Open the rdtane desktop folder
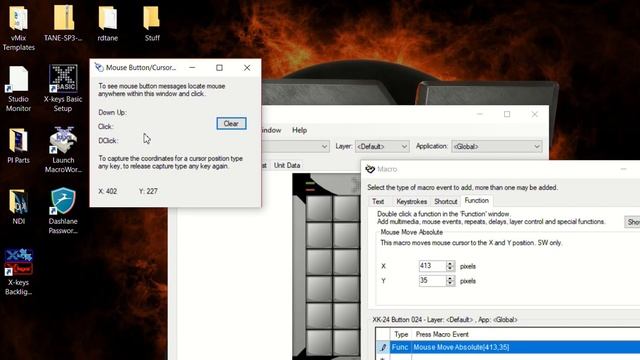This screenshot has width=640, height=360. coord(108,23)
